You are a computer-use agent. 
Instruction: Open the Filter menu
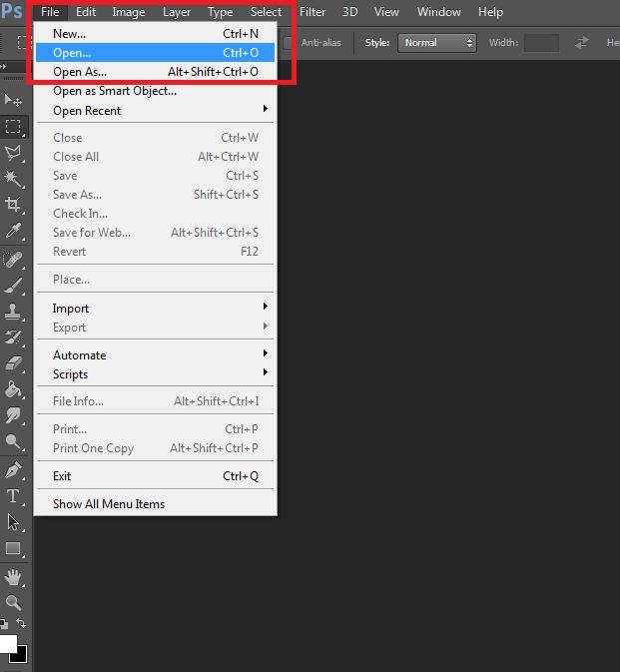click(312, 12)
